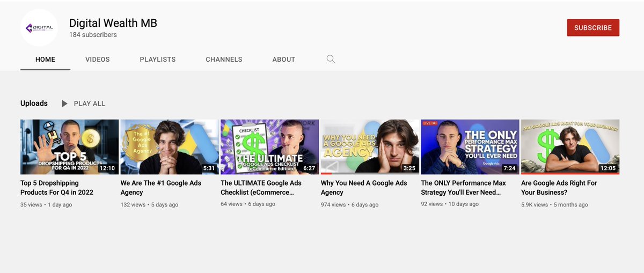Click title 'We Are The #1 Google Ads Agency'
Viewport: 644px width, 273px height.
161,188
